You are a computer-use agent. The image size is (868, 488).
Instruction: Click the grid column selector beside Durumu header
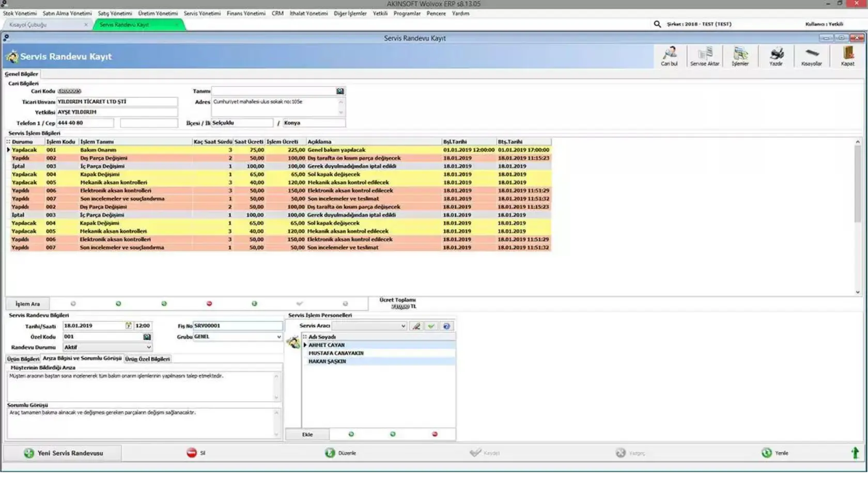8,141
